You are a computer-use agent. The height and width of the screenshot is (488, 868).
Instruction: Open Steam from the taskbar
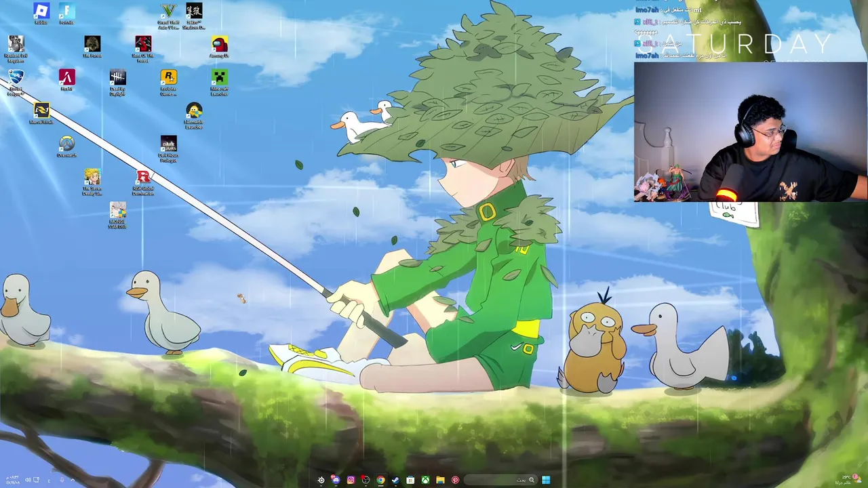(395, 480)
